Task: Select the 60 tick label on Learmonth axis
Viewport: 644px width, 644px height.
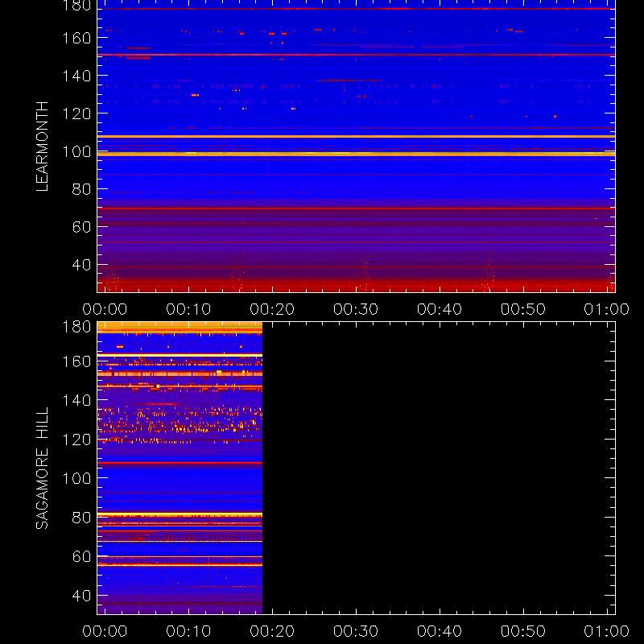Action: pos(82,227)
